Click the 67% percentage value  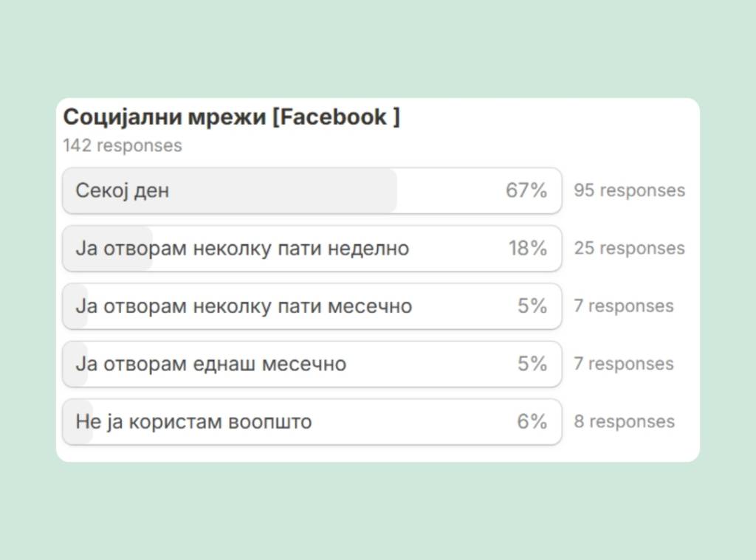click(x=526, y=190)
